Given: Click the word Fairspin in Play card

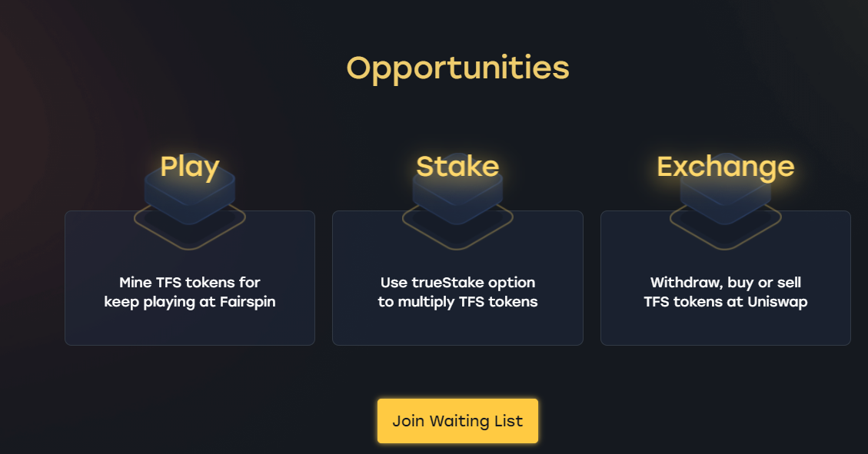Looking at the screenshot, I should (x=248, y=302).
